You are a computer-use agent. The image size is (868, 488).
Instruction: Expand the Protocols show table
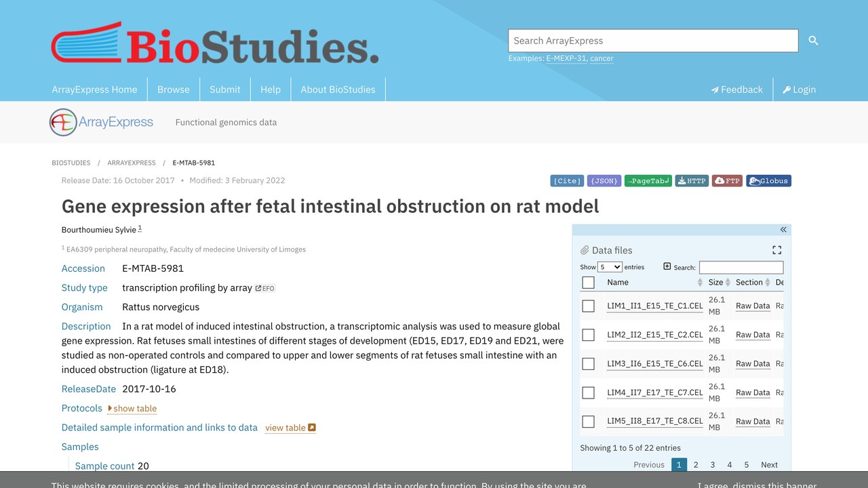click(x=132, y=409)
